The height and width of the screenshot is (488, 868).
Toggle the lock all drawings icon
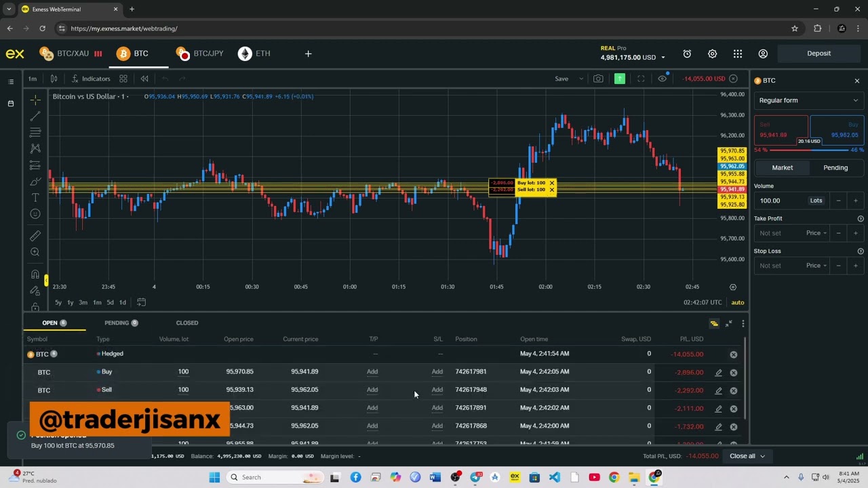35,306
